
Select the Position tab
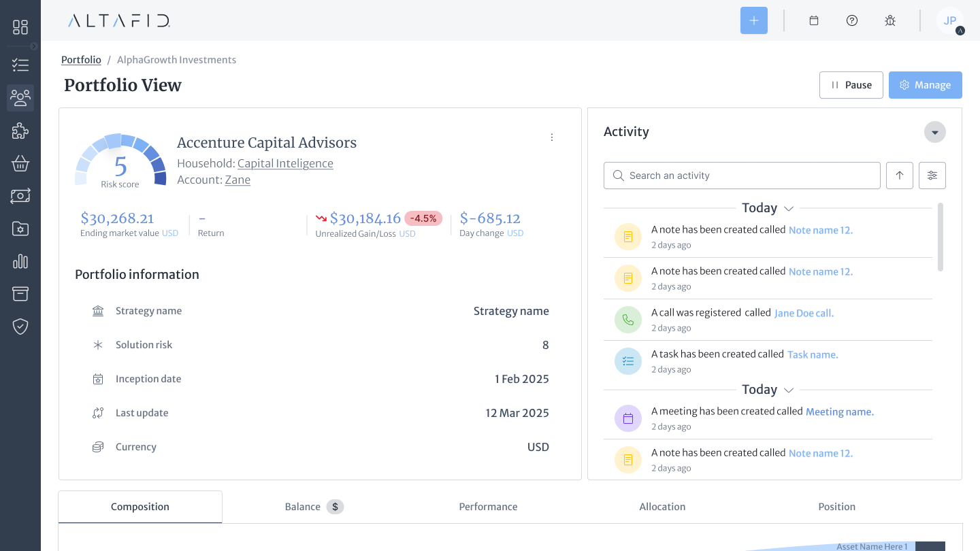click(x=836, y=507)
